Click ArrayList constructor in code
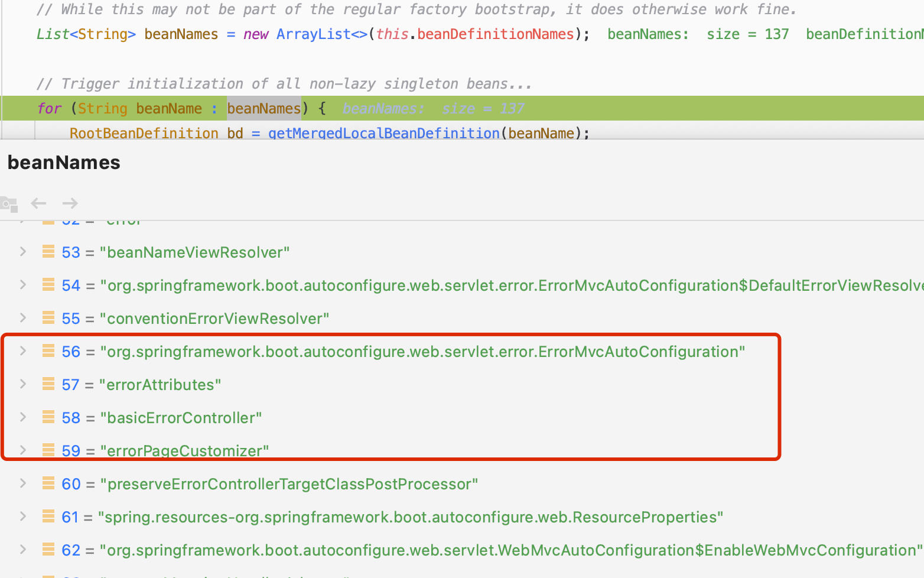924x578 pixels. coord(314,34)
